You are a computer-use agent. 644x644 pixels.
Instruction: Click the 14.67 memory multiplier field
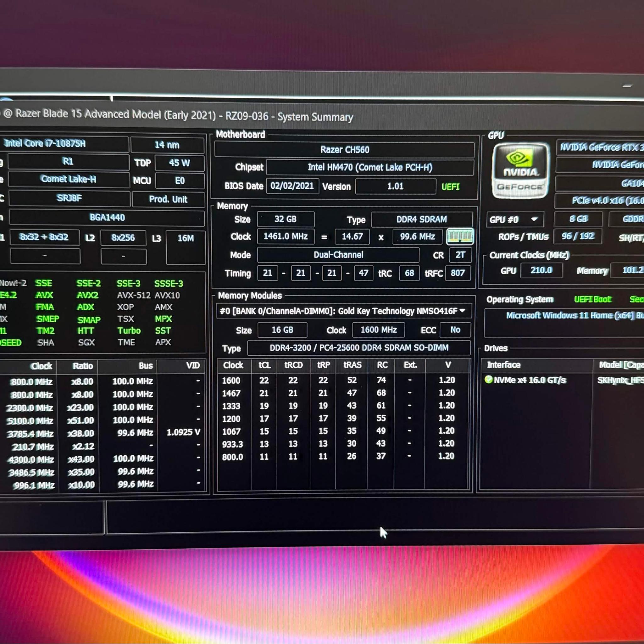click(352, 237)
